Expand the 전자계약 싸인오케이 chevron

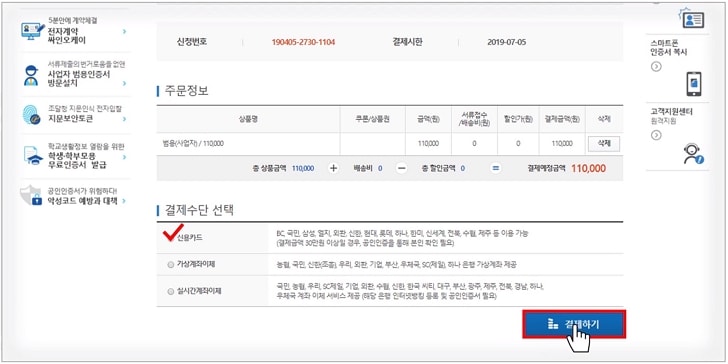click(124, 32)
